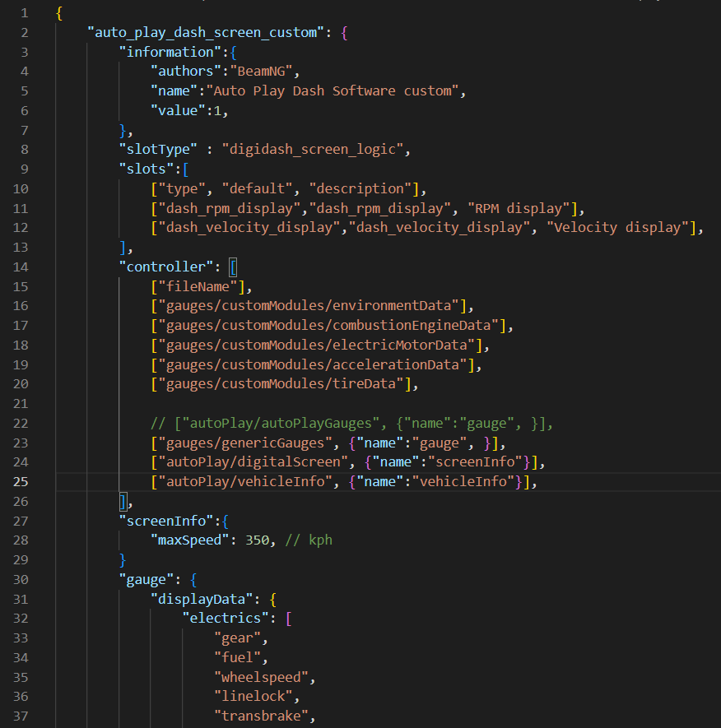Click the "fuel" string on line 34
Image resolution: width=721 pixels, height=728 pixels.
pyautogui.click(x=237, y=658)
